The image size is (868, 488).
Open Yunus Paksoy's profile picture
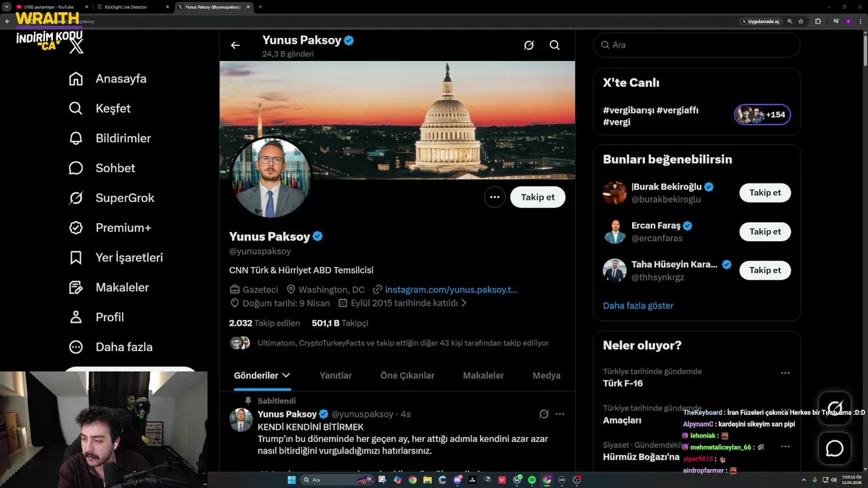(271, 178)
